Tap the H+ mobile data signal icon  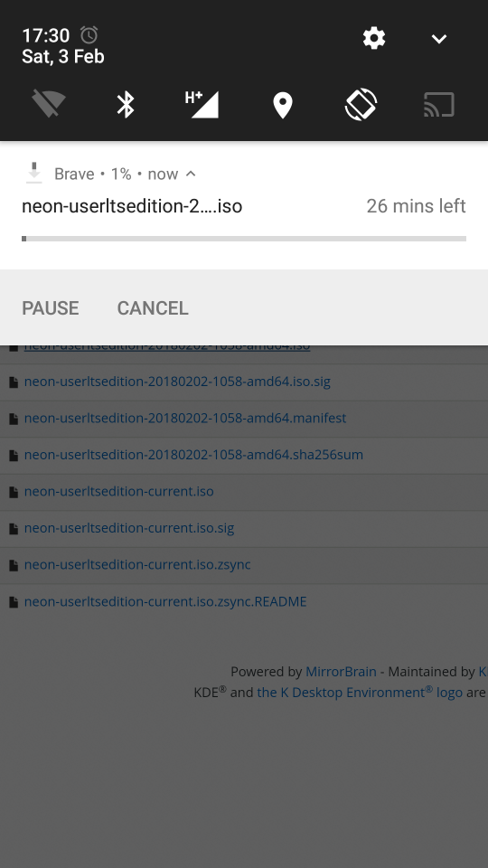pyautogui.click(x=202, y=104)
